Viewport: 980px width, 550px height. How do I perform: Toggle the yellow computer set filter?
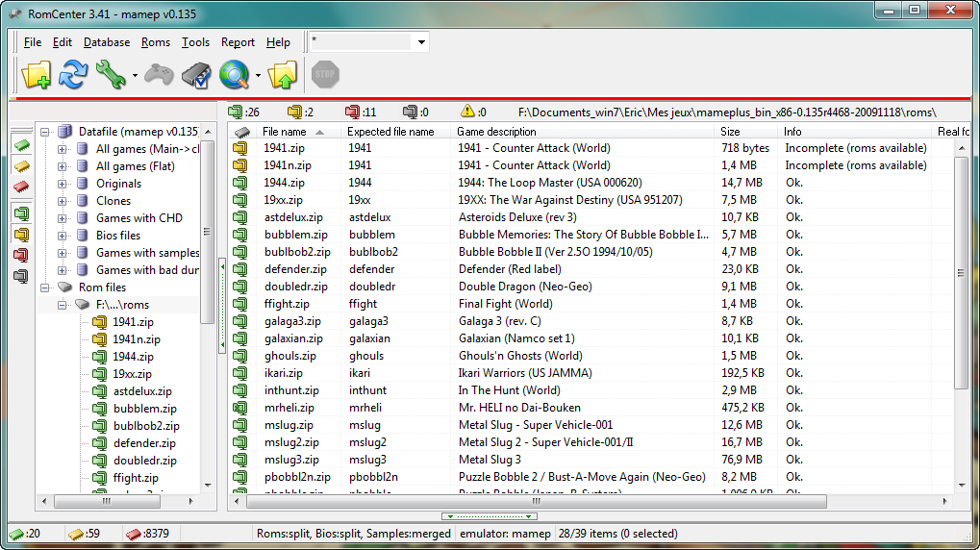[x=20, y=234]
